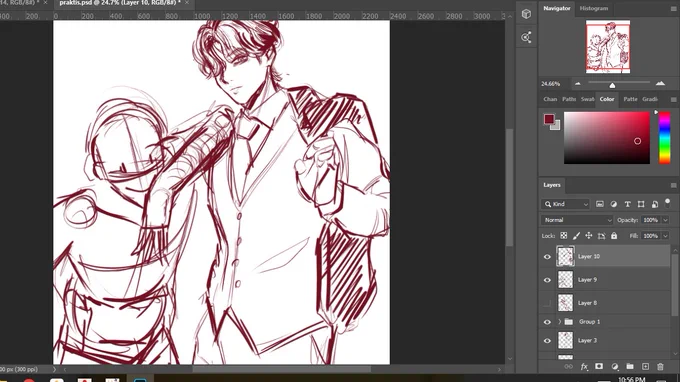The height and width of the screenshot is (382, 680).
Task: Select the Layer 8 row
Action: point(606,303)
